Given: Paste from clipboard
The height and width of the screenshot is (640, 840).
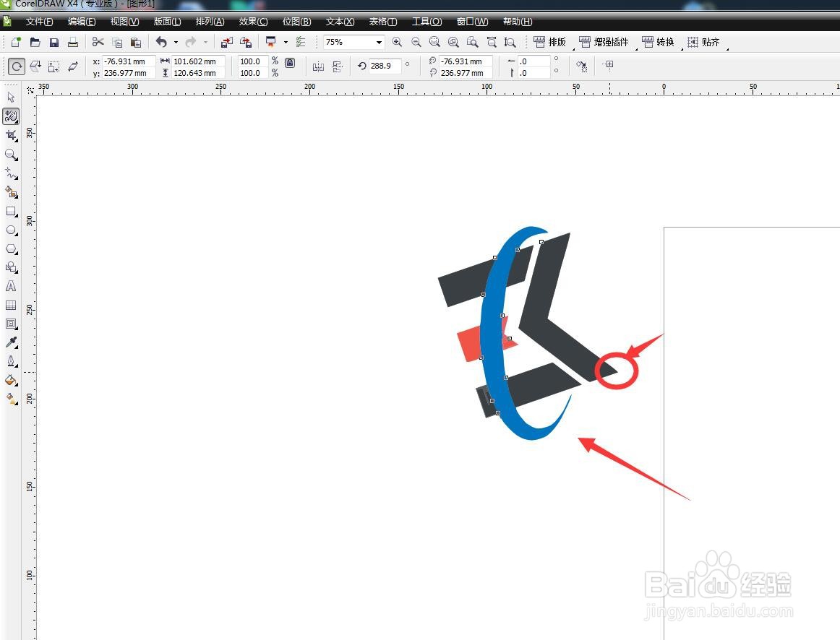Looking at the screenshot, I should [136, 42].
